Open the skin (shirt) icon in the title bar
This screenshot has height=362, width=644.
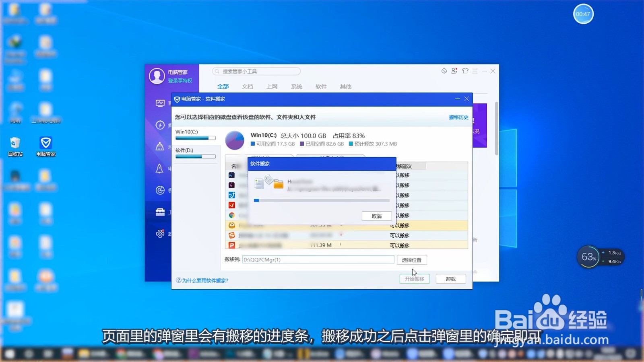(465, 71)
